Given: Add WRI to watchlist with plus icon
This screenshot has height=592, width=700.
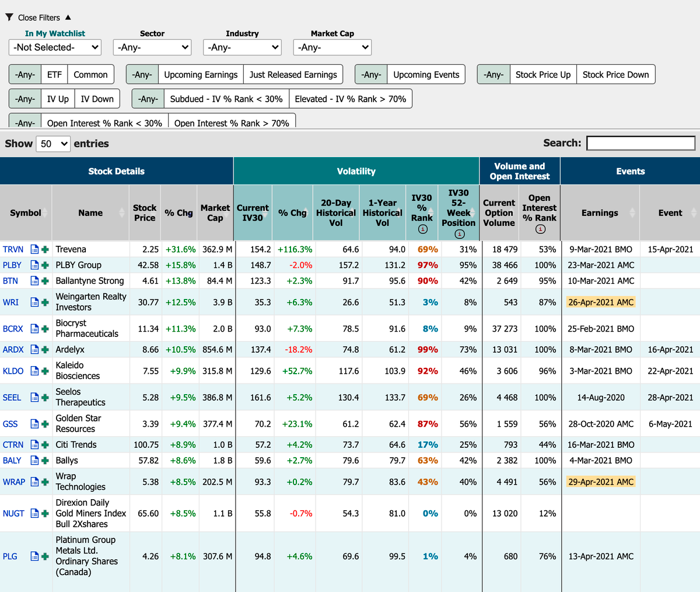Looking at the screenshot, I should 45,302.
